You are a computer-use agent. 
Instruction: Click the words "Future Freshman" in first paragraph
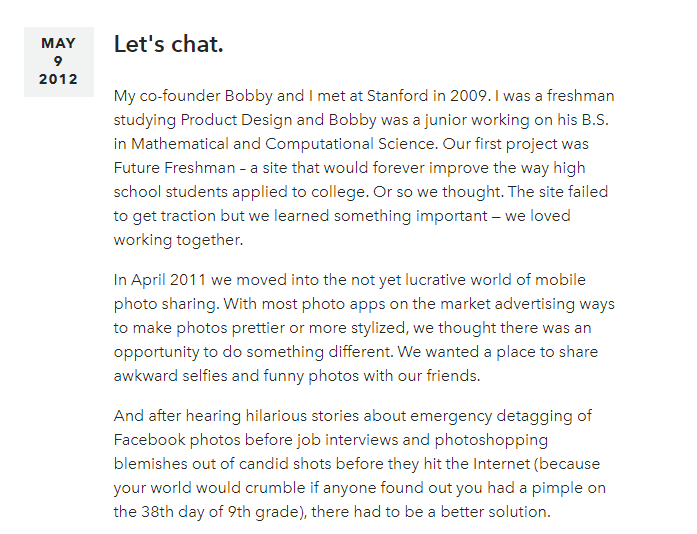pos(174,168)
